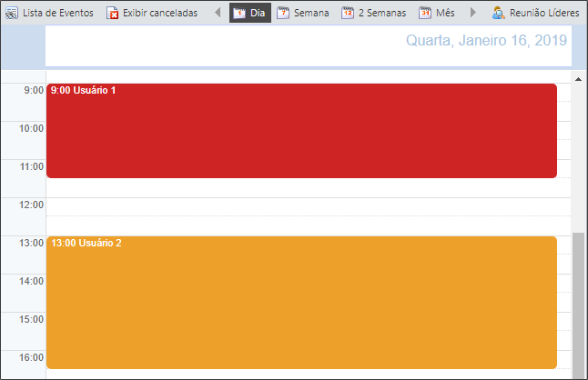Click the scrollbar up arrow
Viewport: 588px width, 380px height.
point(579,79)
